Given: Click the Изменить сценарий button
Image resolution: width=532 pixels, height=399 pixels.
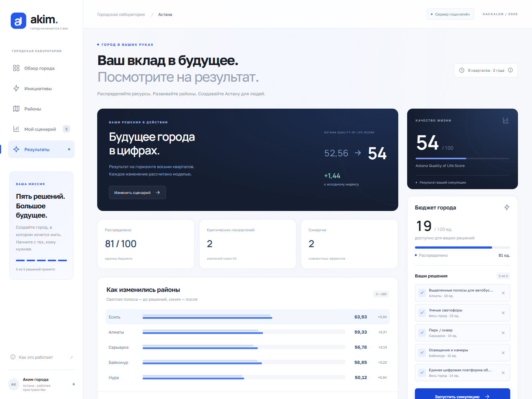Looking at the screenshot, I should pos(137,192).
